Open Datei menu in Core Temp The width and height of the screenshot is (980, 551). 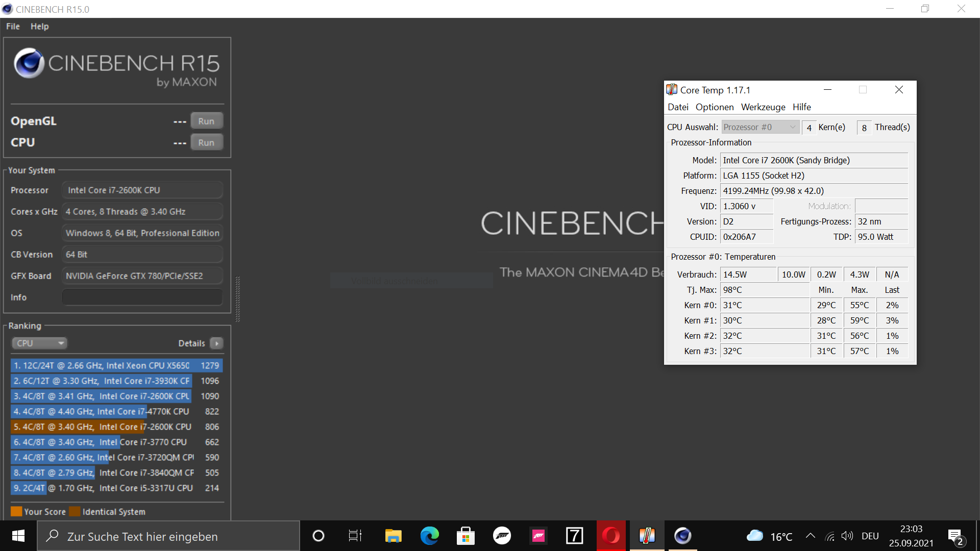coord(678,107)
